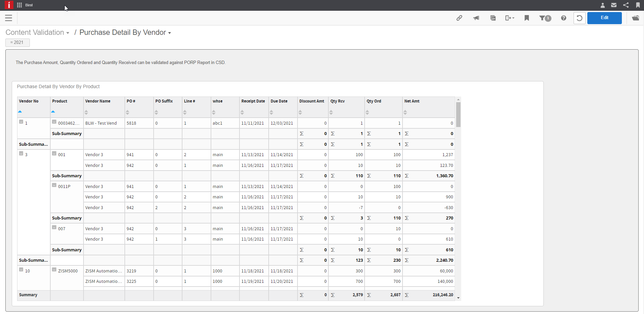Click the help question mark icon
The width and height of the screenshot is (644, 314).
pos(563,18)
